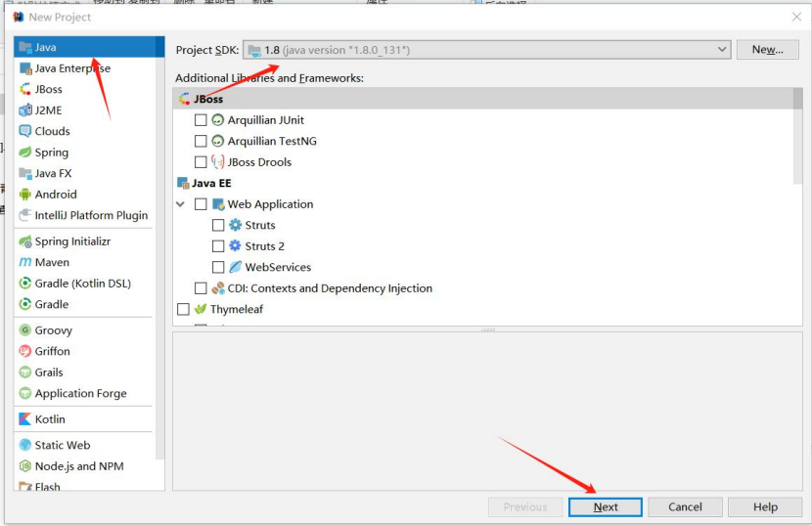Collapse the Web Application tree node
Viewport: 812px width, 526px height.
pos(181,204)
